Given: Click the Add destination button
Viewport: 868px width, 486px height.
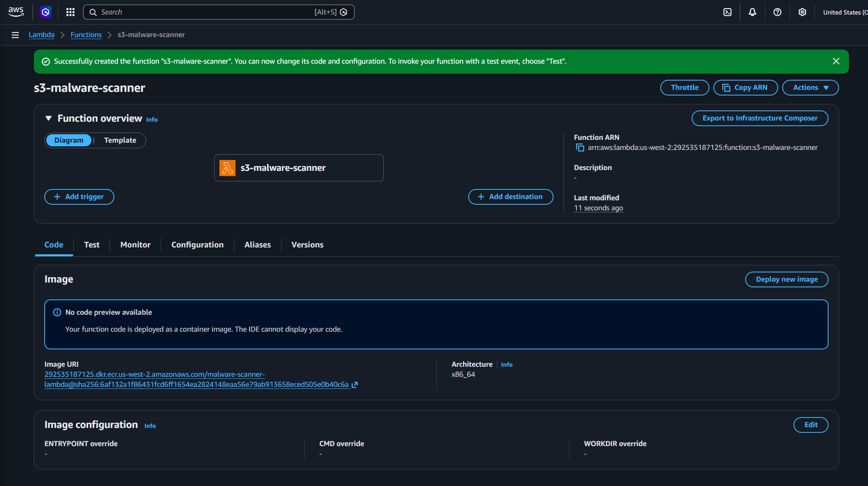Looking at the screenshot, I should (x=510, y=197).
